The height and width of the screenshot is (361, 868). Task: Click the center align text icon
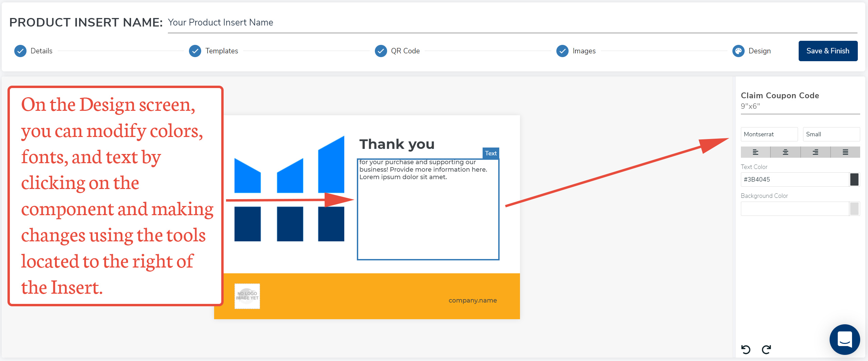click(x=785, y=152)
